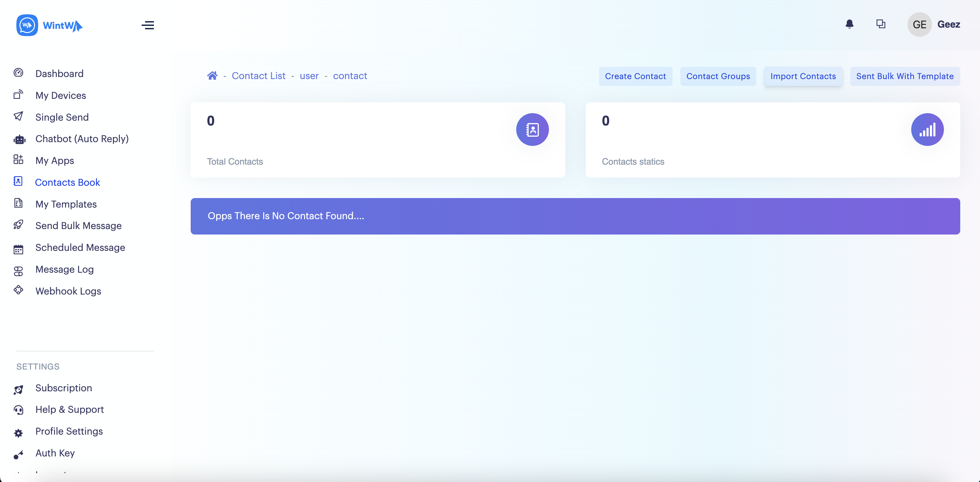Screen dimensions: 980x482
Task: Toggle the sidebar with the hamburger icon
Action: coord(147,25)
